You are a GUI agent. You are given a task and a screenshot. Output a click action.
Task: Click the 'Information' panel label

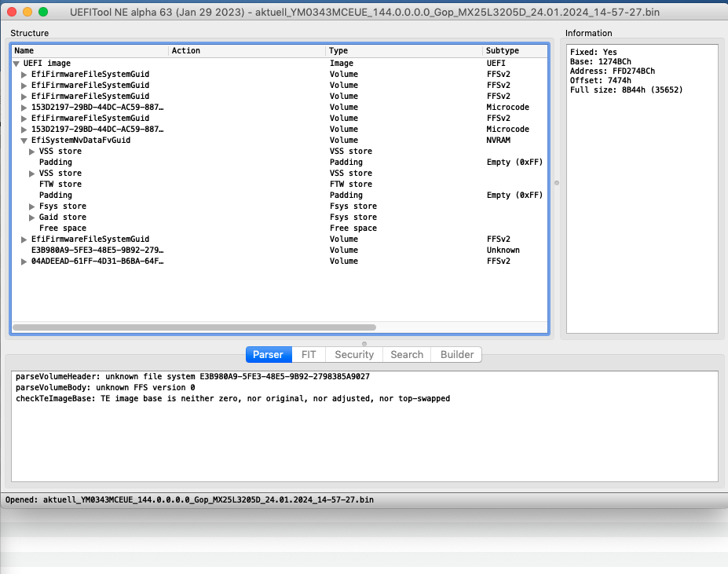589,34
